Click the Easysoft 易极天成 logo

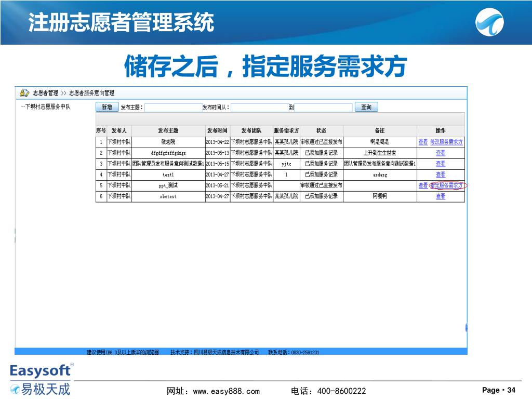point(41,379)
